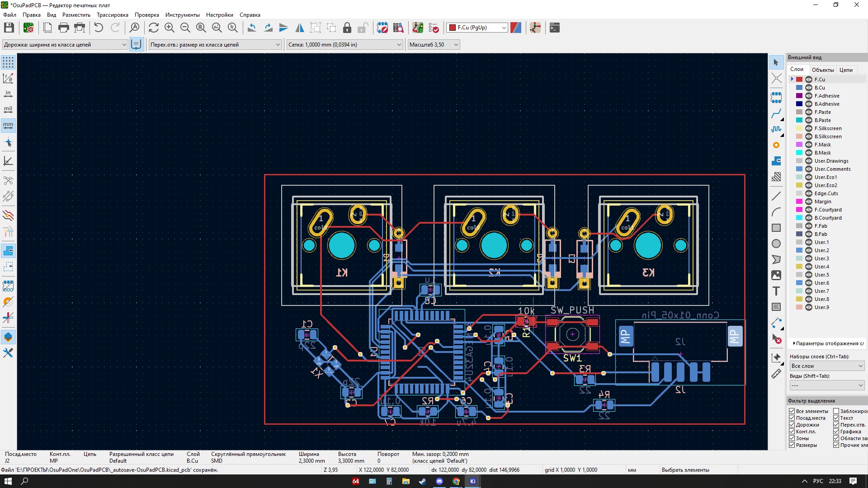Open the footprint editor
Viewport: 868px width, 488px height.
click(x=382, y=28)
